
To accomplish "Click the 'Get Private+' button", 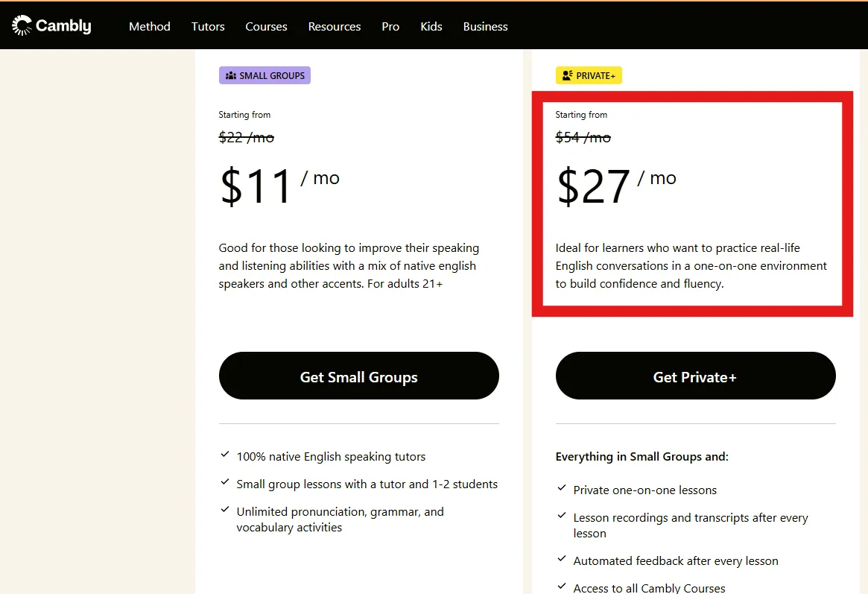I will tap(694, 376).
